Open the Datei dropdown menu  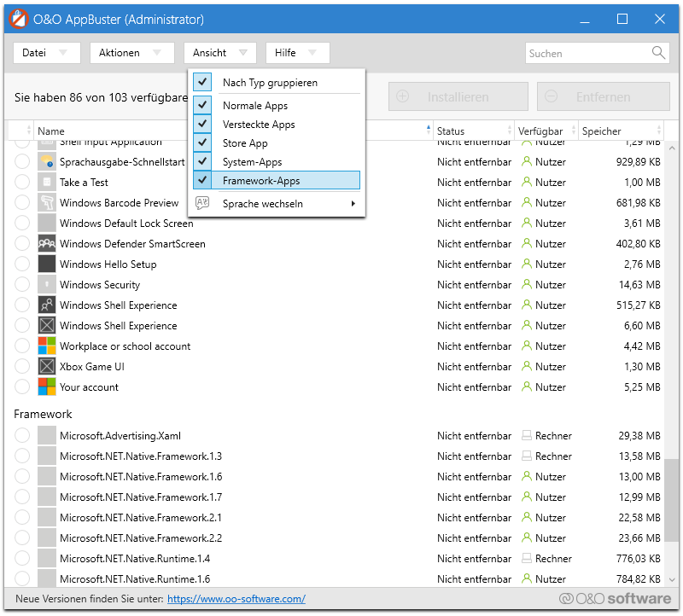click(x=47, y=53)
